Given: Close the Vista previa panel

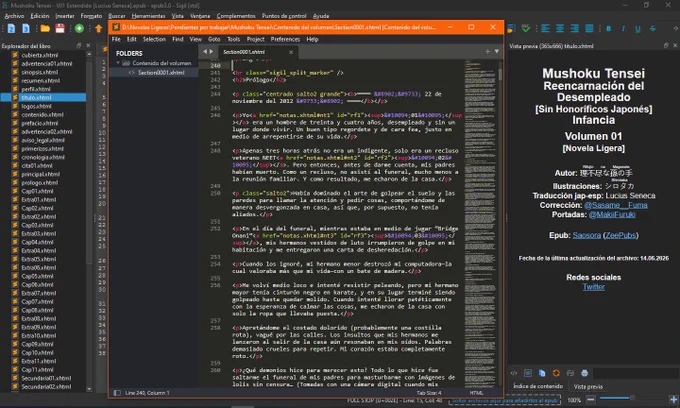Looking at the screenshot, I should (675, 46).
